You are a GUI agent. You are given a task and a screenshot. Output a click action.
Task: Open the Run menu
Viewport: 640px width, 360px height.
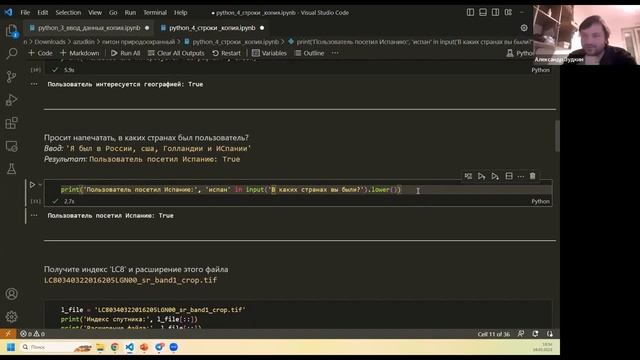[x=130, y=13]
